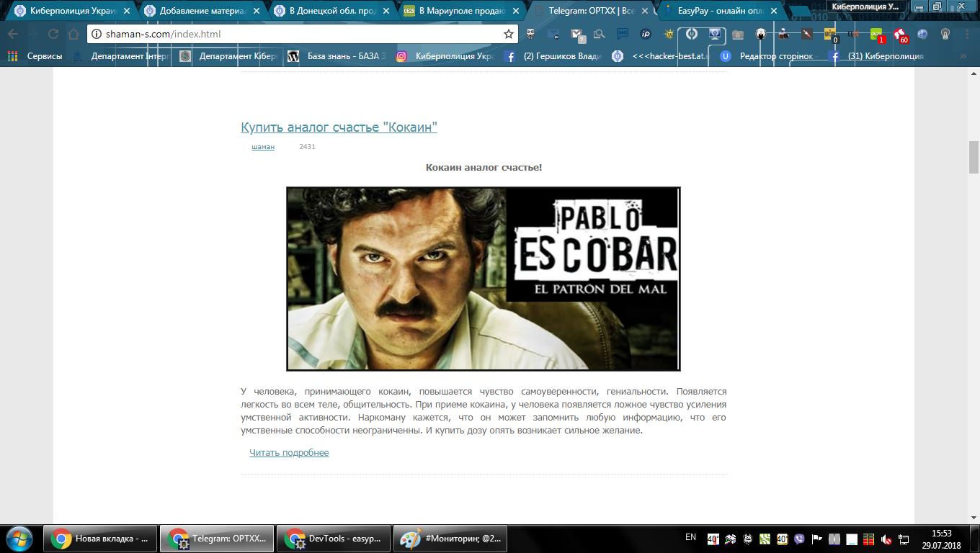
Task: Click scrollbar up arrow
Action: pos(974,73)
